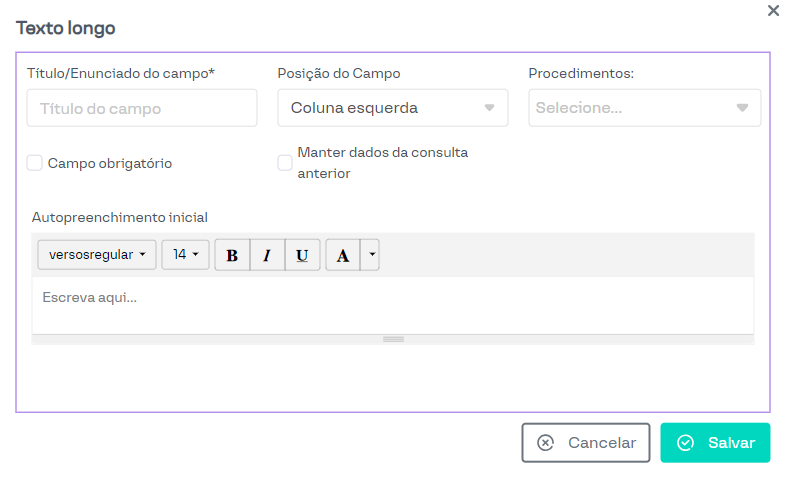
Task: Toggle italic text formatting
Action: tap(267, 255)
